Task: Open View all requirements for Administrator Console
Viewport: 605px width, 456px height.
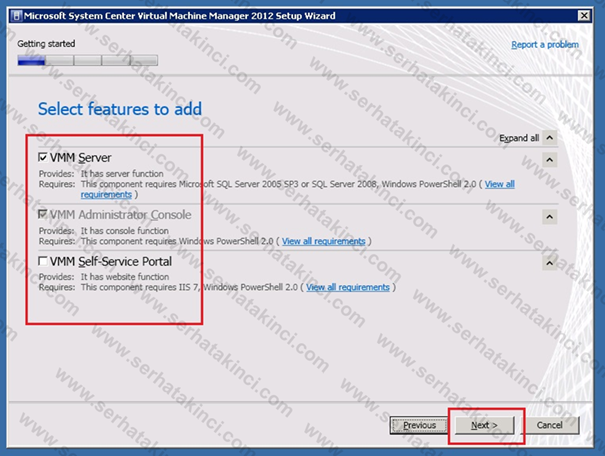Action: (x=323, y=241)
